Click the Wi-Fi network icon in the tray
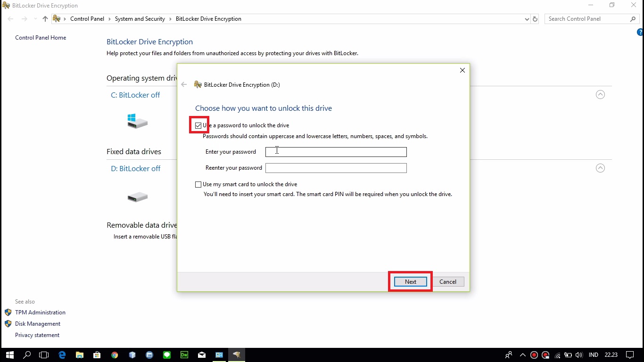This screenshot has height=362, width=644. [557, 355]
